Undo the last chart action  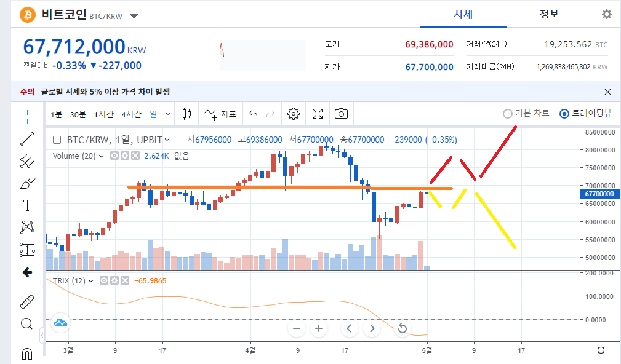tap(253, 114)
